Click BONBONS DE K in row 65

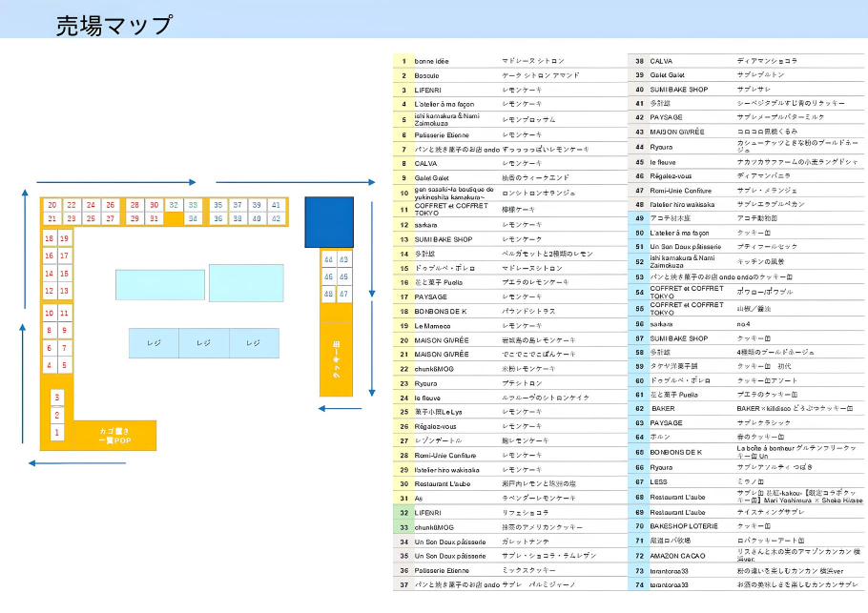point(676,453)
